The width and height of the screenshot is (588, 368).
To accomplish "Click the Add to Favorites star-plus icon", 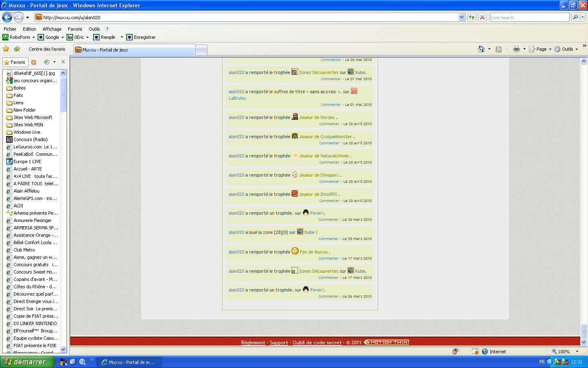I will point(17,49).
